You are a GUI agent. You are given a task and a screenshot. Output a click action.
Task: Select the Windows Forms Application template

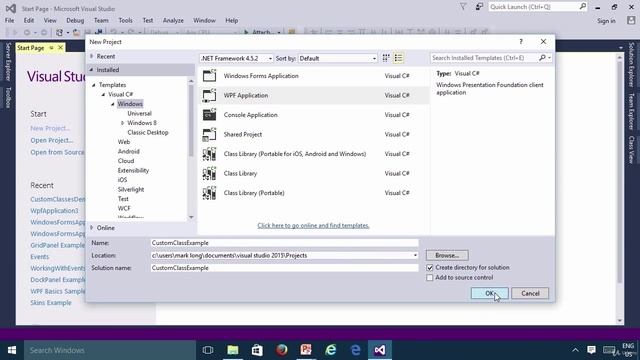tap(313, 76)
